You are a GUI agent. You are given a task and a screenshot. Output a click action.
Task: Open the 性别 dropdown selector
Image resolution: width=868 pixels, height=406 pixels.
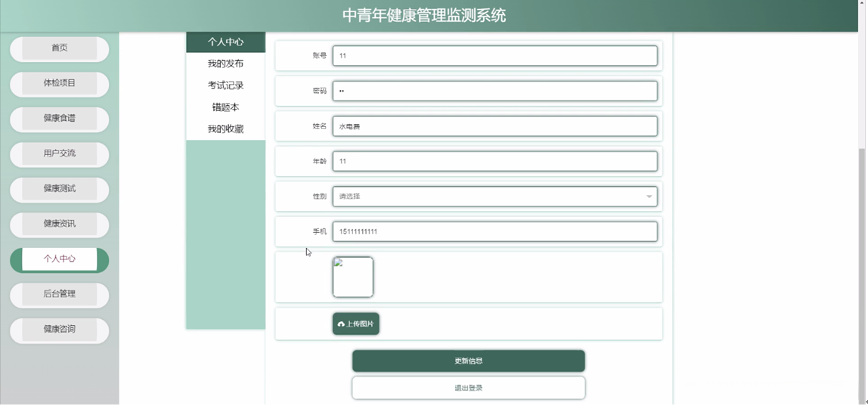(495, 197)
